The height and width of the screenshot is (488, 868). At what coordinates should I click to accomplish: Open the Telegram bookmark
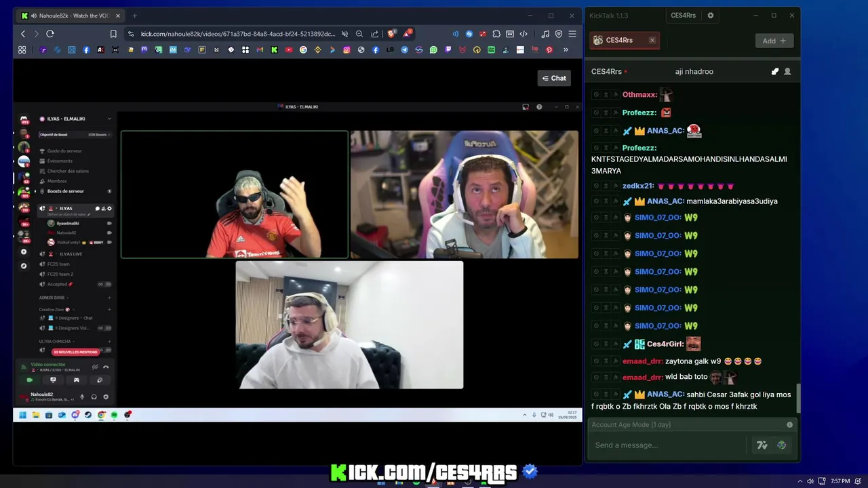(404, 49)
